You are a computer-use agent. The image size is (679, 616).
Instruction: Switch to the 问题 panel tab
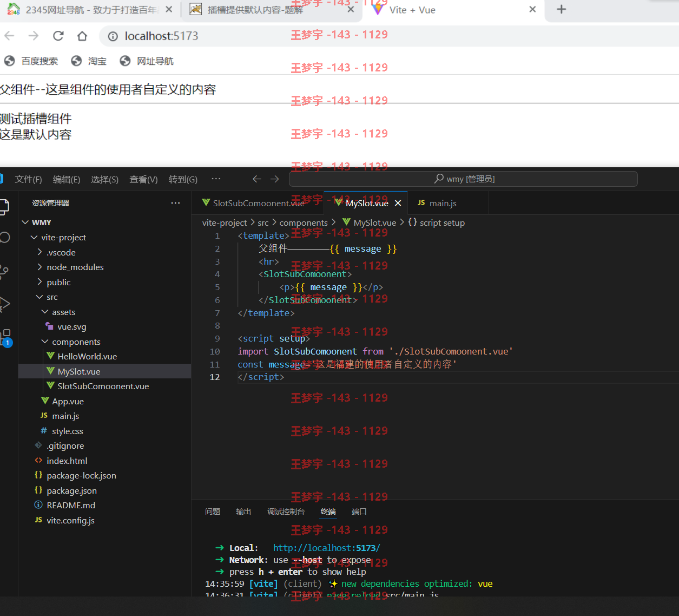tap(213, 512)
